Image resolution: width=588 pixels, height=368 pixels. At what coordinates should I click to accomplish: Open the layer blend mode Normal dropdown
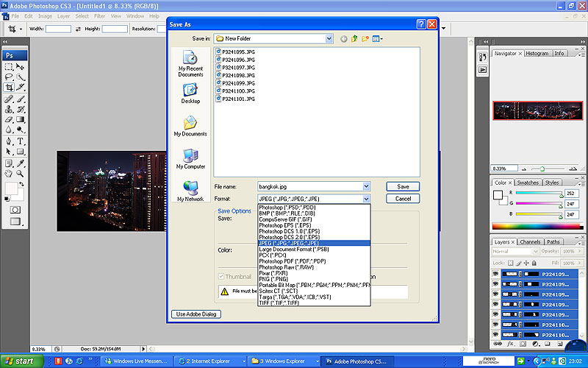pyautogui.click(x=515, y=251)
